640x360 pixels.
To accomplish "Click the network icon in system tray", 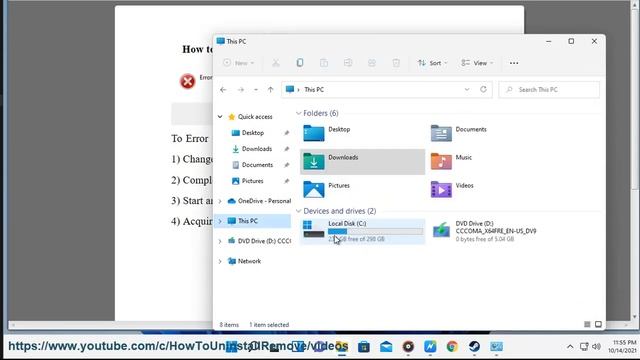I will [x=584, y=347].
